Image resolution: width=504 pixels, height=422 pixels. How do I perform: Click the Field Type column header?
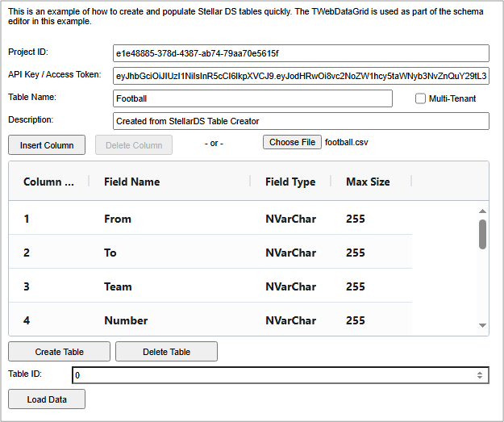pos(290,182)
